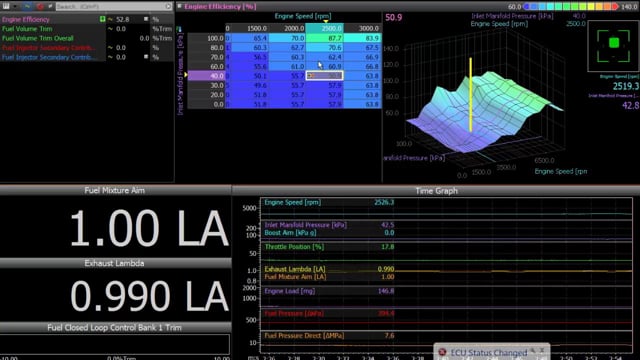Click the 50.9 value above the 3D plot

click(x=393, y=18)
